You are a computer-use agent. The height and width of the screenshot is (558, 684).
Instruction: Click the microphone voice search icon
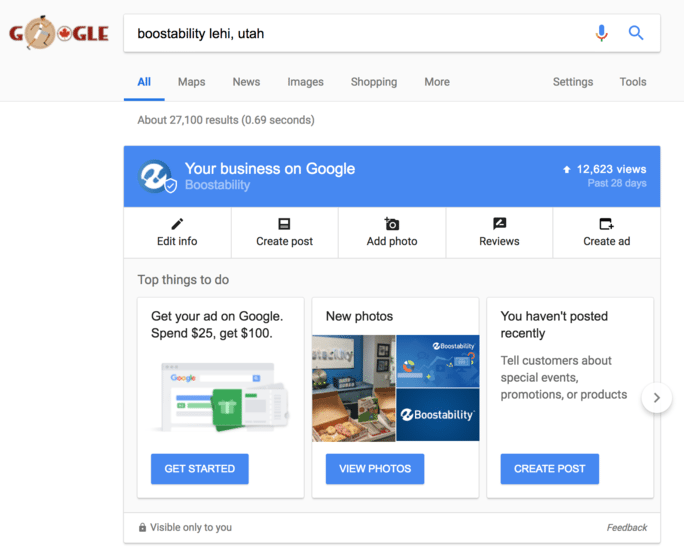click(602, 33)
